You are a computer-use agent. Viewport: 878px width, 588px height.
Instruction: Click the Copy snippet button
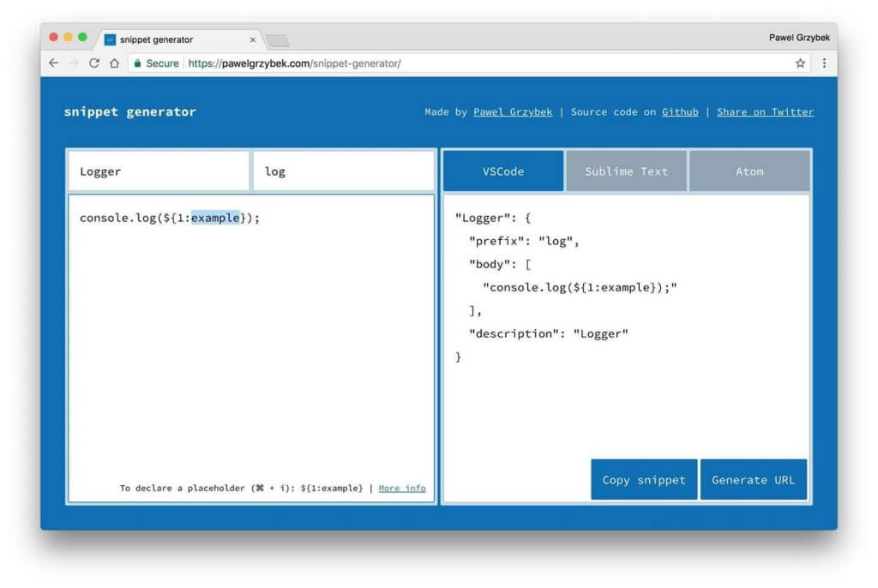tap(644, 479)
